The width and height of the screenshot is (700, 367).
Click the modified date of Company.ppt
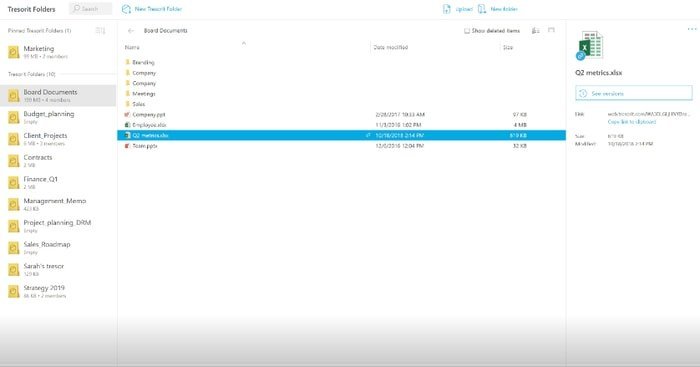pyautogui.click(x=400, y=115)
